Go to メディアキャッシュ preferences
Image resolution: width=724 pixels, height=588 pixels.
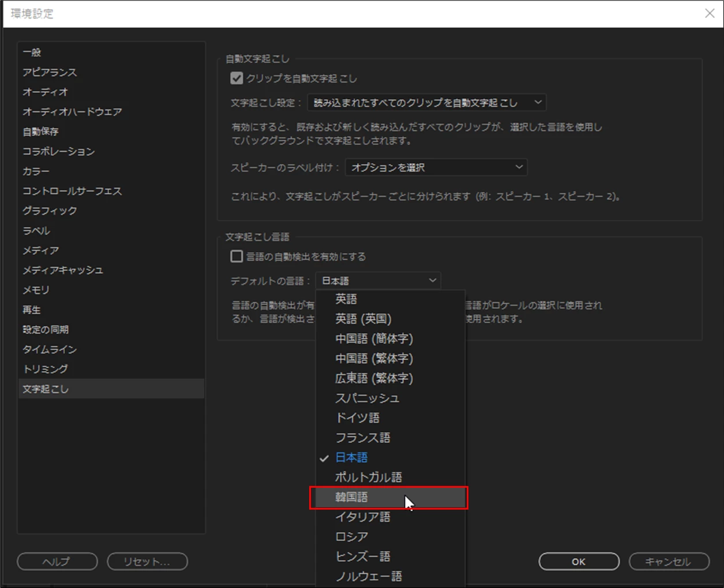[111, 270]
